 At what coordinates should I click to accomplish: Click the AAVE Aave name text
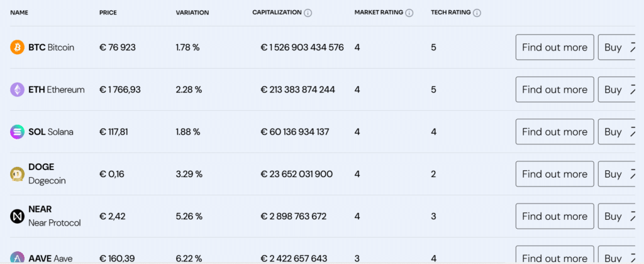click(x=50, y=259)
